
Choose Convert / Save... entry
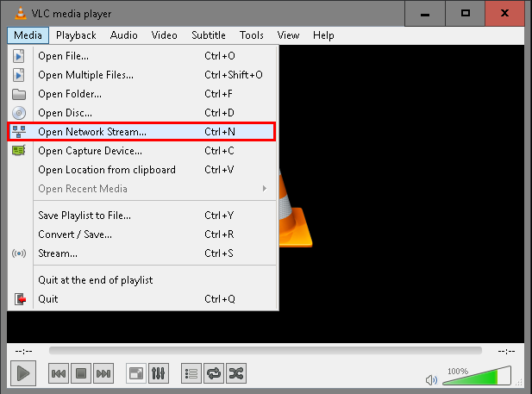coord(143,235)
